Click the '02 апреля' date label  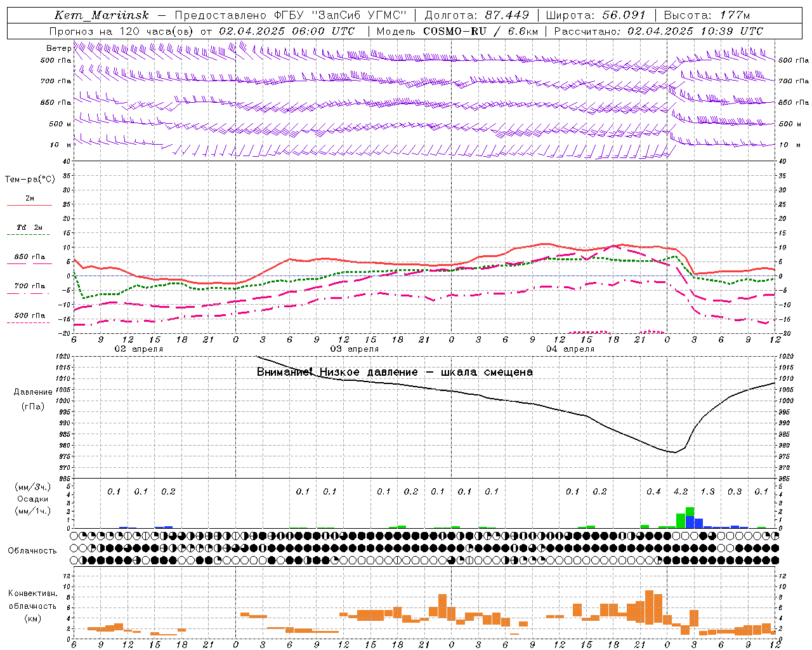[138, 349]
